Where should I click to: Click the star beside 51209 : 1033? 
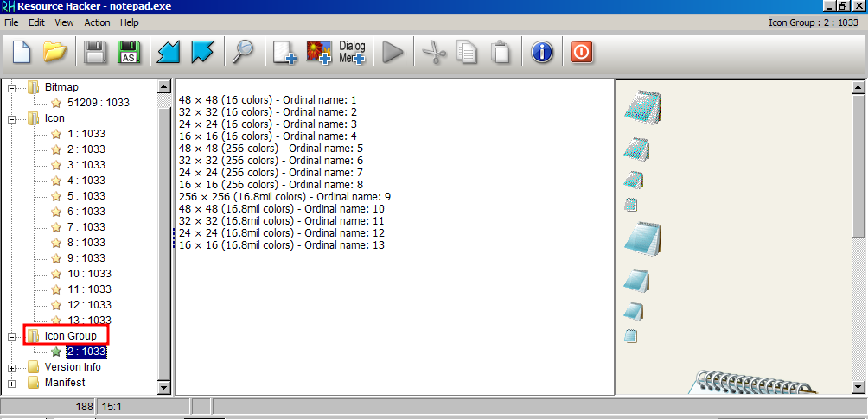tap(56, 103)
